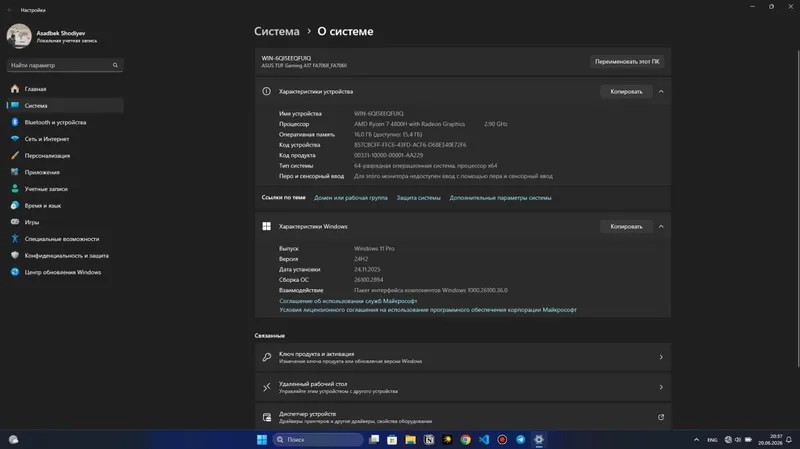Click the external link icon for Диспетчер устройств
Image resolution: width=800 pixels, height=449 pixels.
[x=661, y=417]
